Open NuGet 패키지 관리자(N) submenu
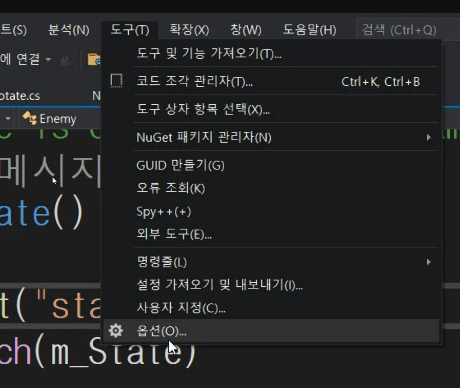Viewport: 460px width, 388px height. [272, 137]
